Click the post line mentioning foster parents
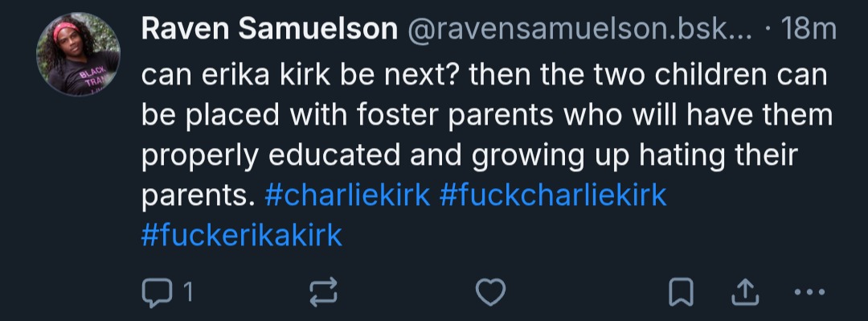The height and width of the screenshot is (321, 868). [486, 115]
